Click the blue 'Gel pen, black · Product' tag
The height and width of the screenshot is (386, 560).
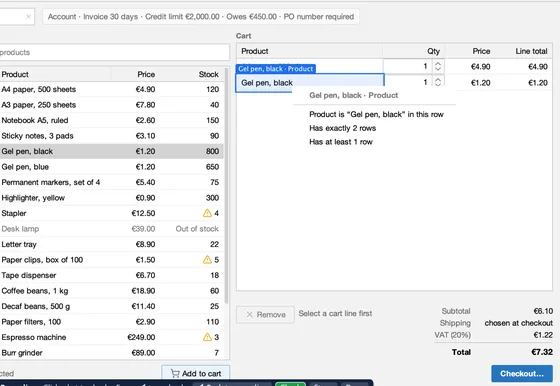coord(275,69)
